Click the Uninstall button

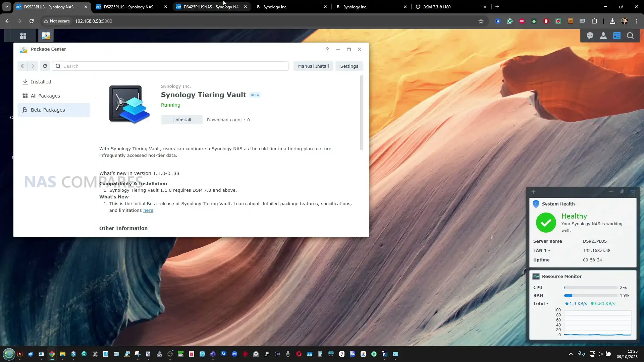(x=181, y=120)
